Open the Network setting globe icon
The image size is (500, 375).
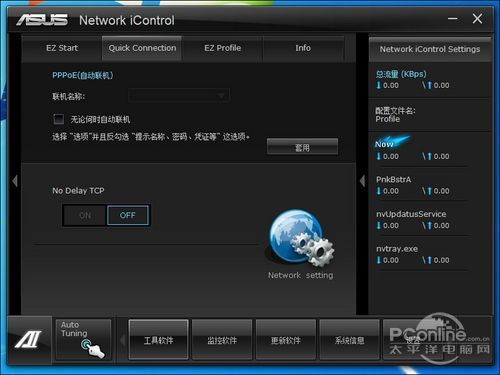click(x=301, y=239)
